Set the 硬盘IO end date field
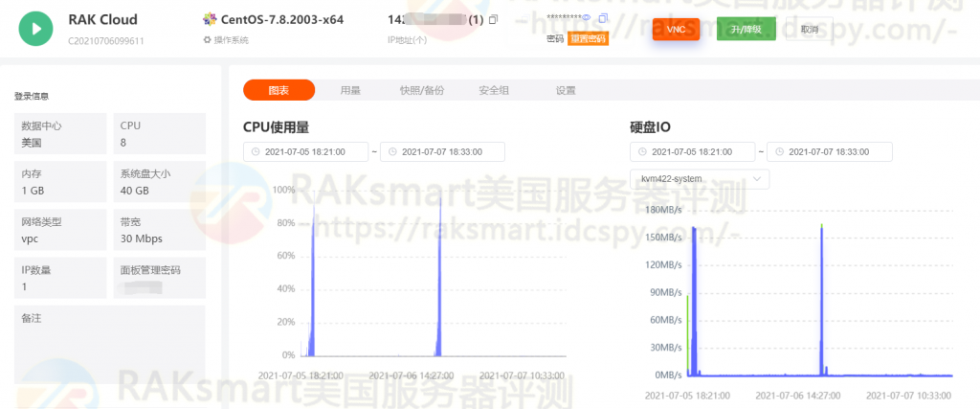Image resolution: width=980 pixels, height=409 pixels. click(x=830, y=152)
